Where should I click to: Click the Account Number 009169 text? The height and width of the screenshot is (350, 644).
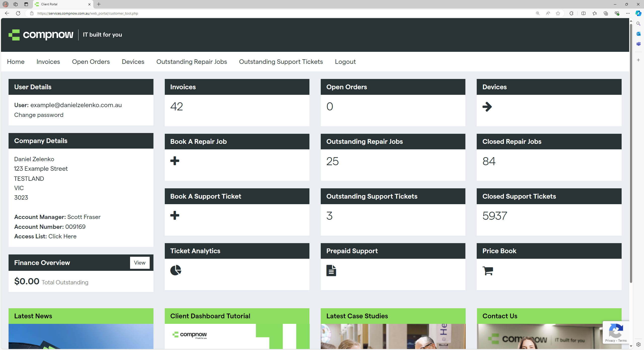[x=50, y=227]
